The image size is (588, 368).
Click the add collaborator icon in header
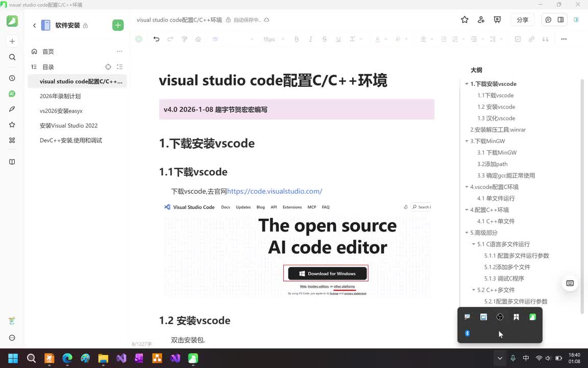[481, 20]
